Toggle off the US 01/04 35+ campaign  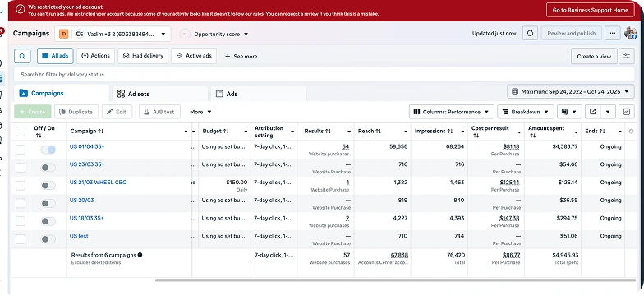[x=48, y=150]
